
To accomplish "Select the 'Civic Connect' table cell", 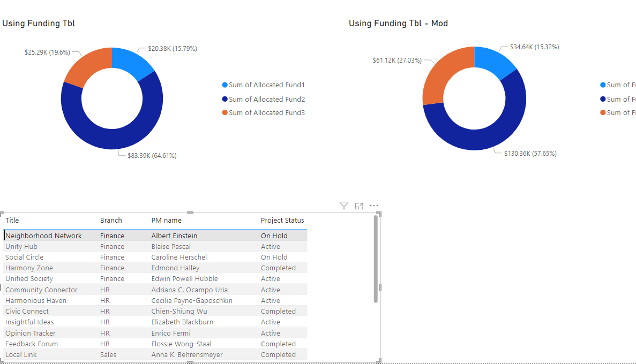I will 27,312.
